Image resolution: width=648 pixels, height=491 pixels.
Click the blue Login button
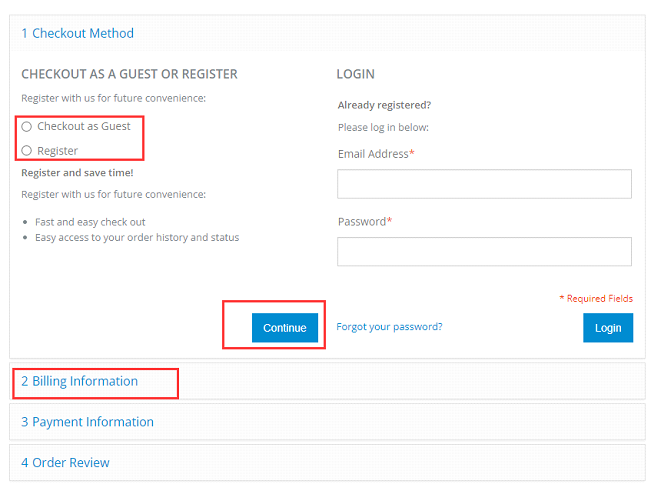[x=607, y=328]
